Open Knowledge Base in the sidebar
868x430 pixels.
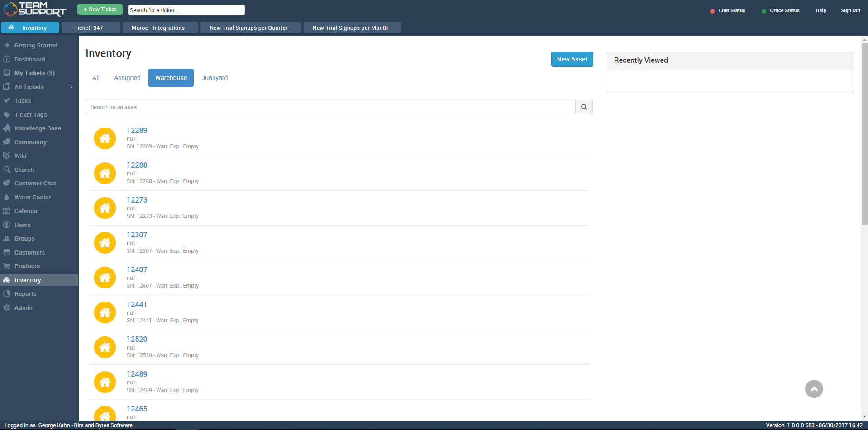click(38, 128)
